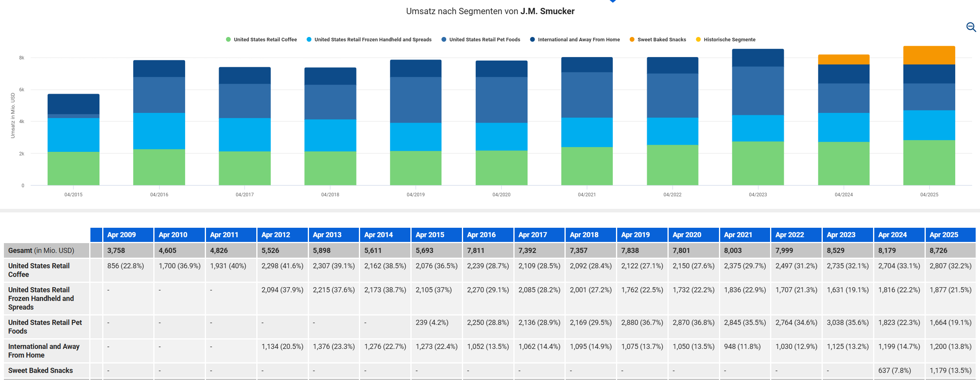Click the Apr 2016 column header
980x380 pixels.
pos(481,235)
